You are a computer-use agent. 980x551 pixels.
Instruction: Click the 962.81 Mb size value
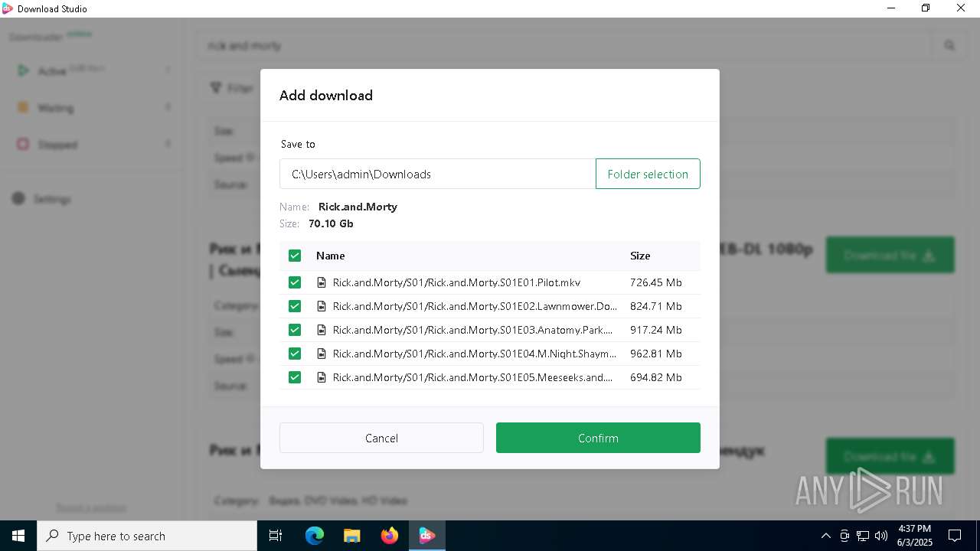click(x=656, y=354)
